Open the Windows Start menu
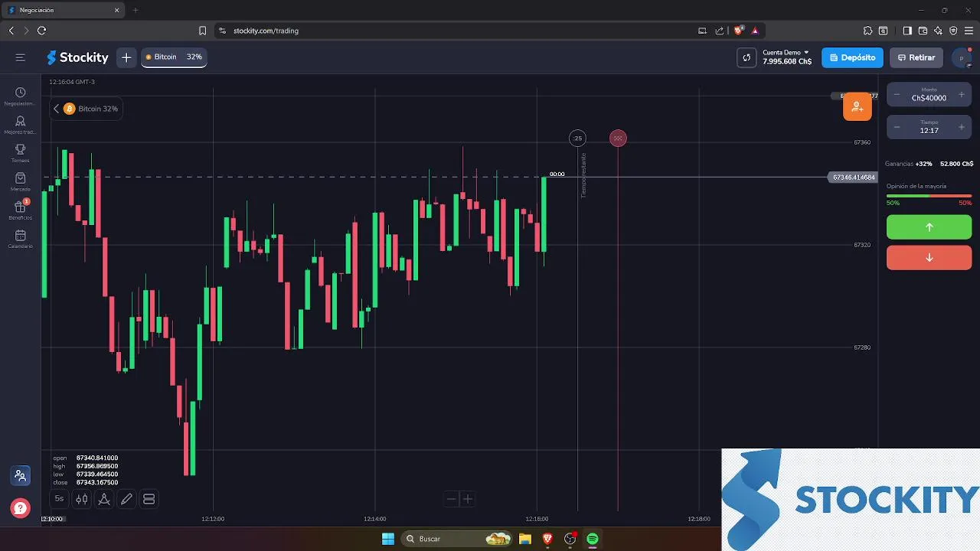 pos(388,539)
